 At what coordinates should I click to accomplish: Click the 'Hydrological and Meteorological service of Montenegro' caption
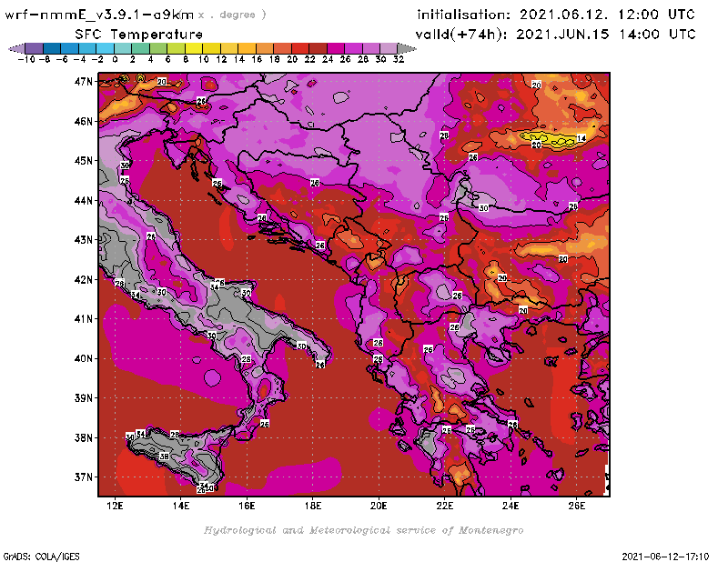363,530
